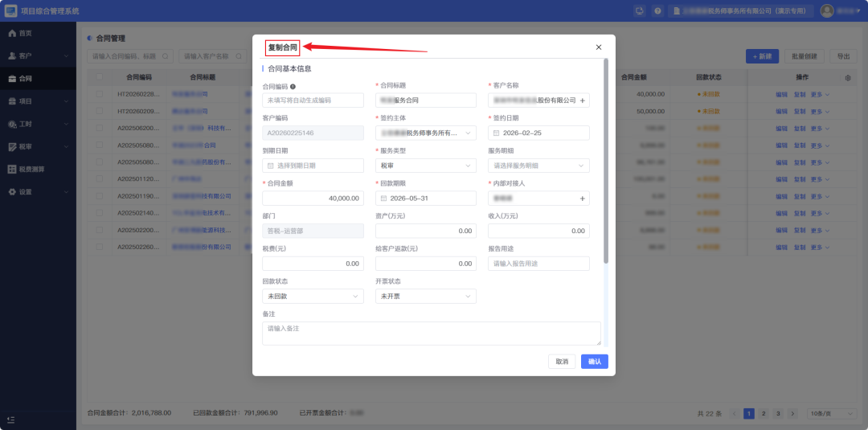The image size is (868, 430).
Task: Select the A202501120 row checkbox
Action: pyautogui.click(x=99, y=178)
